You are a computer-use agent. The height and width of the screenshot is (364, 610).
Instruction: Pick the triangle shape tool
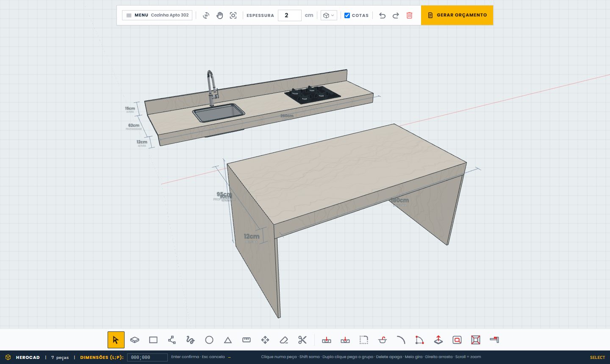(228, 340)
